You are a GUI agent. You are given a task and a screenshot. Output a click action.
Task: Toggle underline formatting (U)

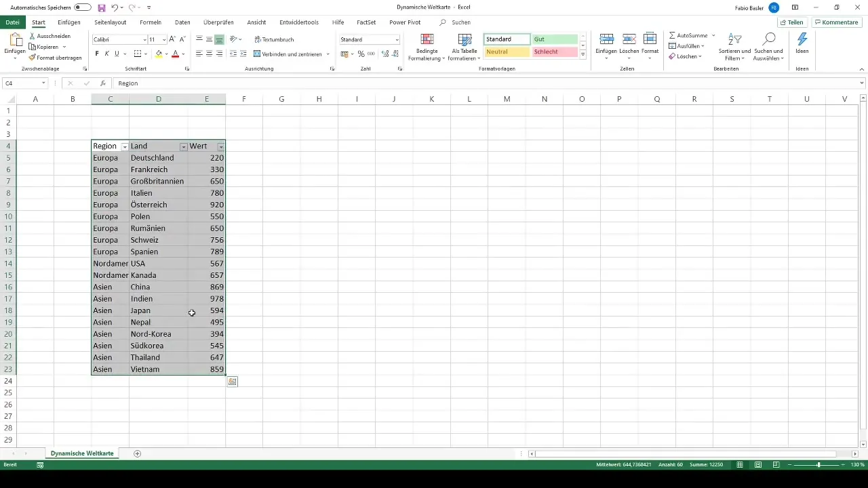pos(117,54)
